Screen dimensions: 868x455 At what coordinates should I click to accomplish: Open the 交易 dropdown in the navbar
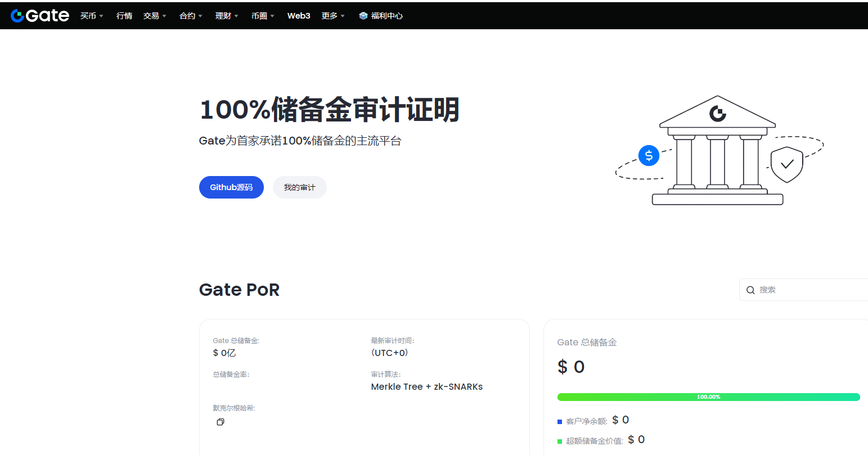pyautogui.click(x=155, y=16)
